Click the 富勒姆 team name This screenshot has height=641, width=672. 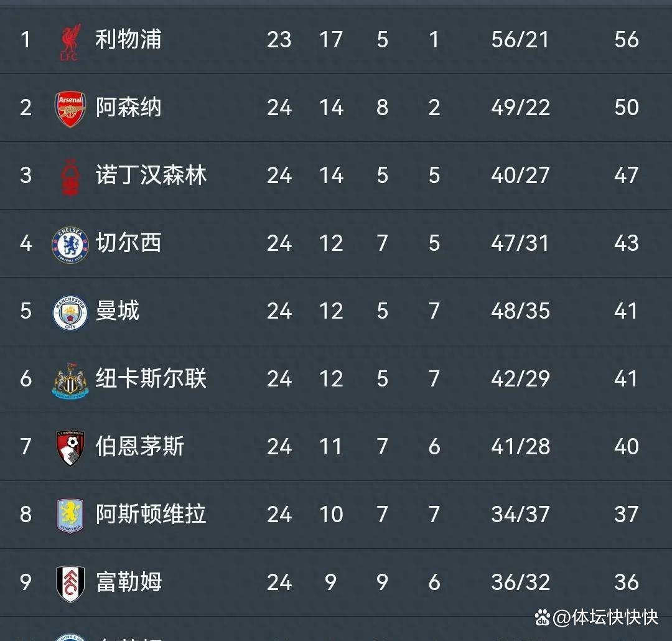(x=128, y=583)
